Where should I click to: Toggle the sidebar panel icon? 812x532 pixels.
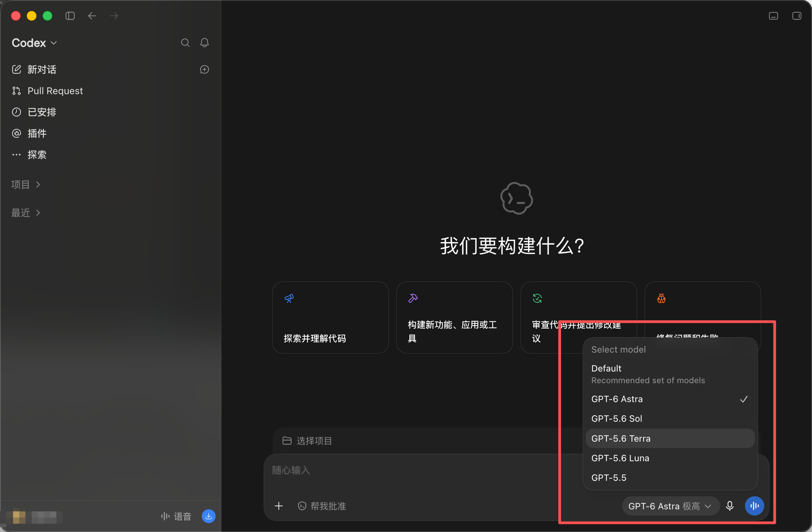tap(70, 16)
